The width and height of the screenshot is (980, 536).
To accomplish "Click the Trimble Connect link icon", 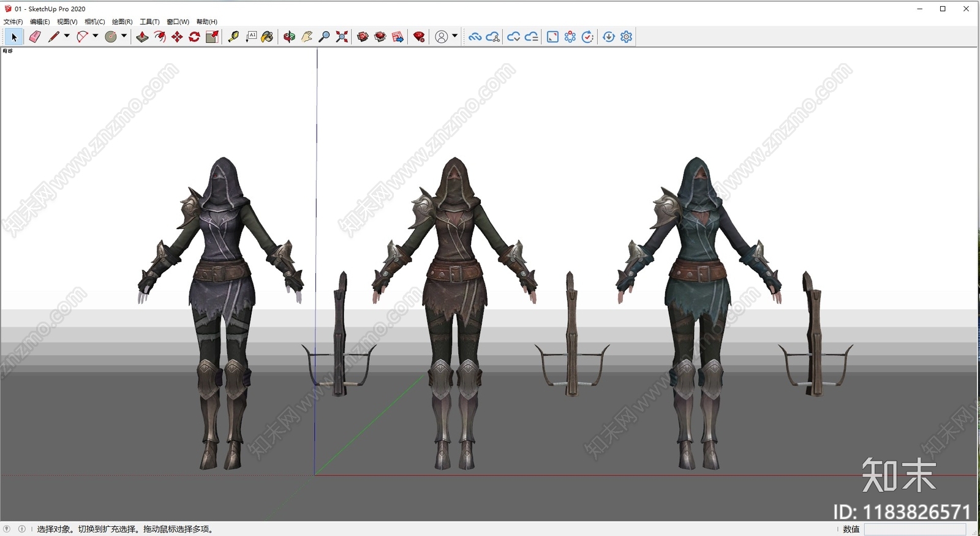I will 475,37.
